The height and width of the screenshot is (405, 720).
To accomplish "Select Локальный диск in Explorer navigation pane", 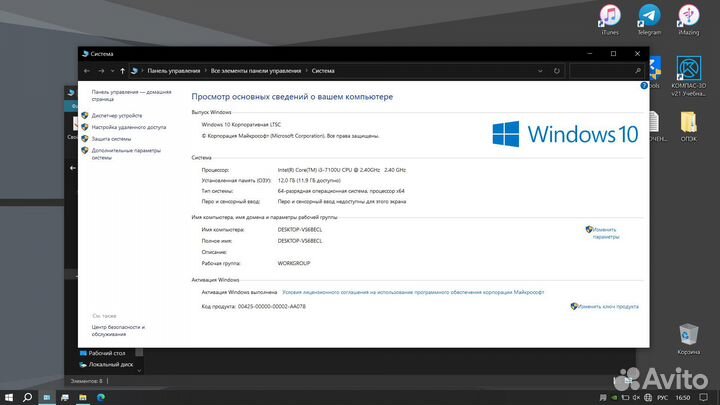I will 110,365.
